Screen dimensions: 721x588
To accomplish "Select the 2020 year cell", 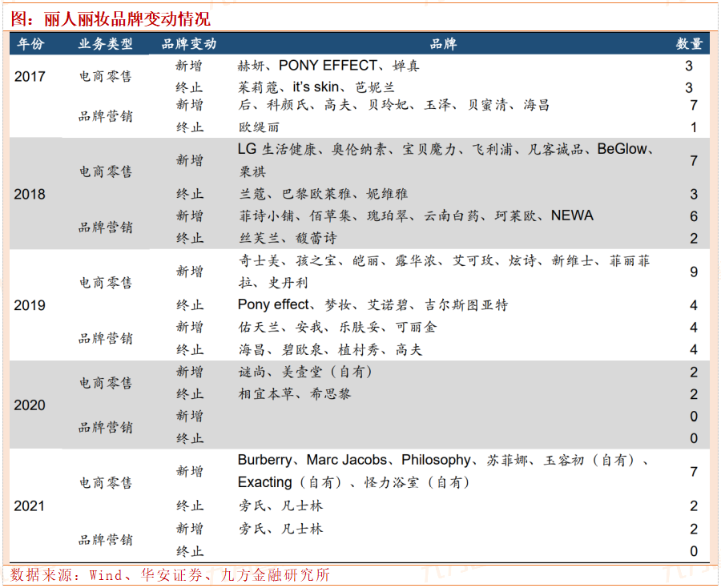I will 30,405.
